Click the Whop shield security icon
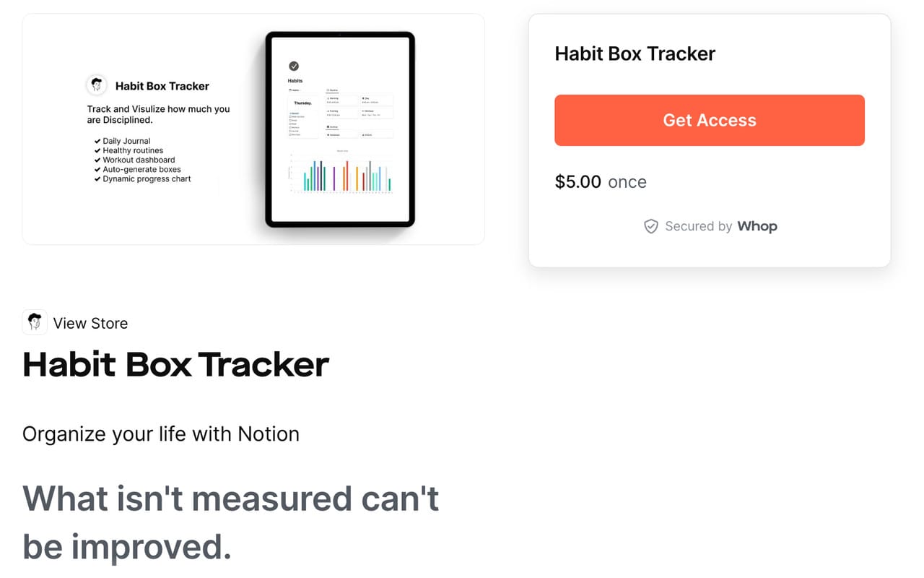 650,226
